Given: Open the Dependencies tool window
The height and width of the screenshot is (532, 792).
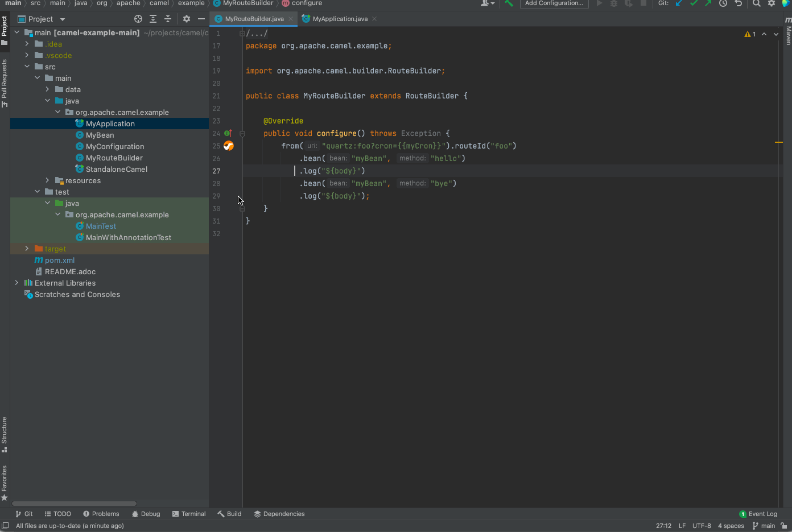Looking at the screenshot, I should tap(279, 514).
